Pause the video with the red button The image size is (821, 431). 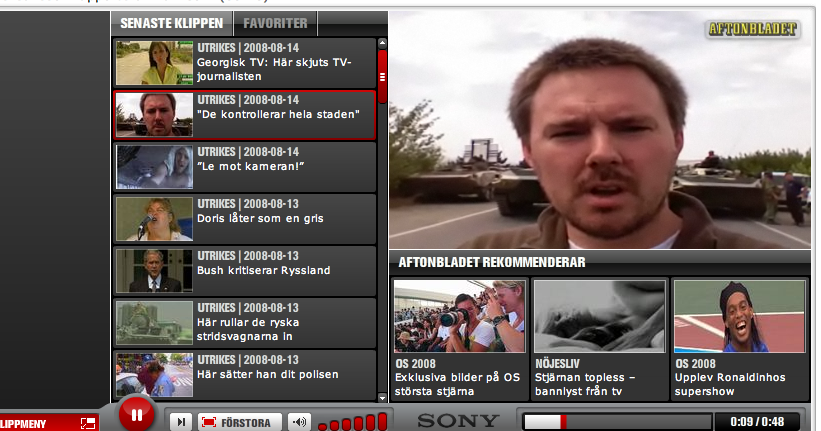136,415
